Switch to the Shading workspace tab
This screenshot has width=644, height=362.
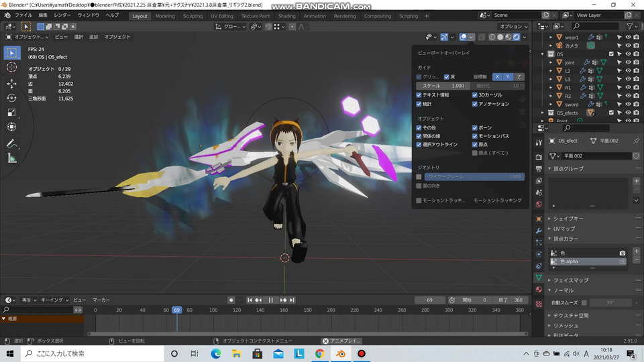(286, 16)
